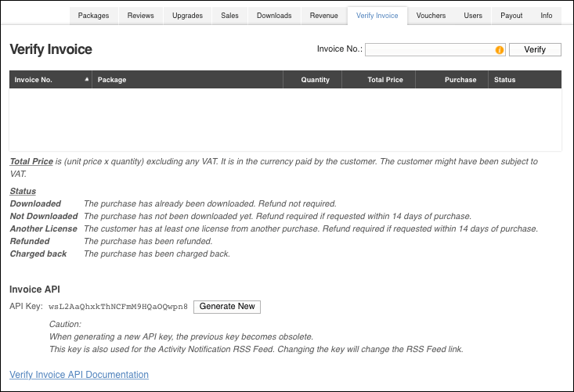Sort table by Total Price column
This screenshot has height=392, width=574.
point(385,80)
